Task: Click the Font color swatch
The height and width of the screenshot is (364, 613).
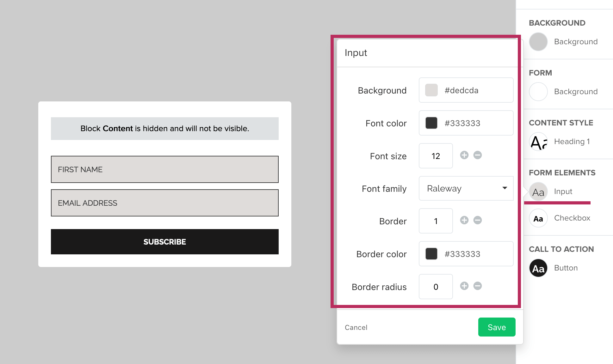Action: [x=431, y=123]
